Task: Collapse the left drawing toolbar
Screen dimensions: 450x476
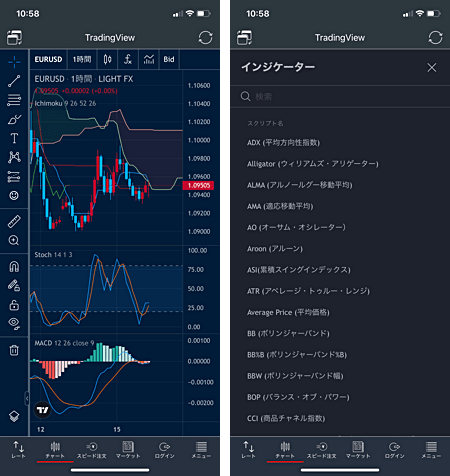Action: [27, 398]
